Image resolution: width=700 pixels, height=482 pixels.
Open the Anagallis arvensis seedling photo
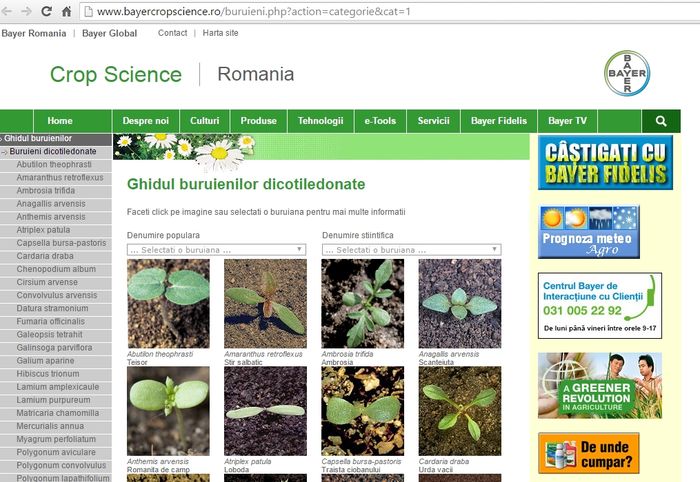point(460,303)
